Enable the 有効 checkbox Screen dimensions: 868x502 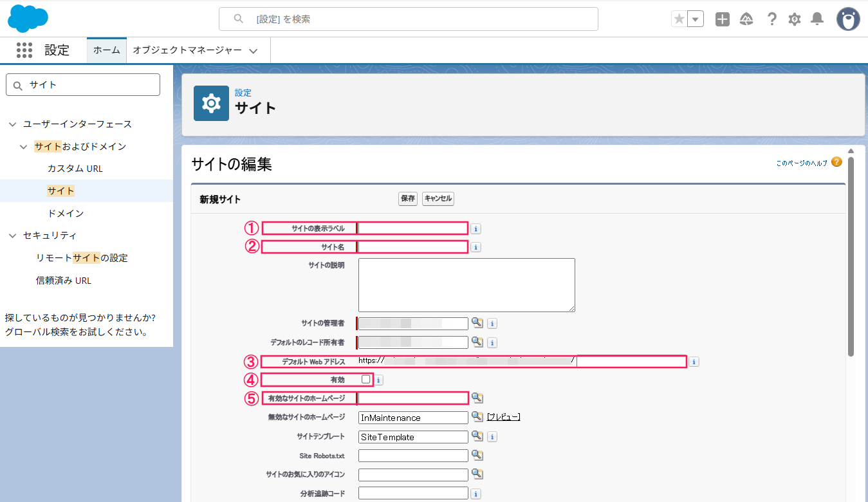pos(366,379)
